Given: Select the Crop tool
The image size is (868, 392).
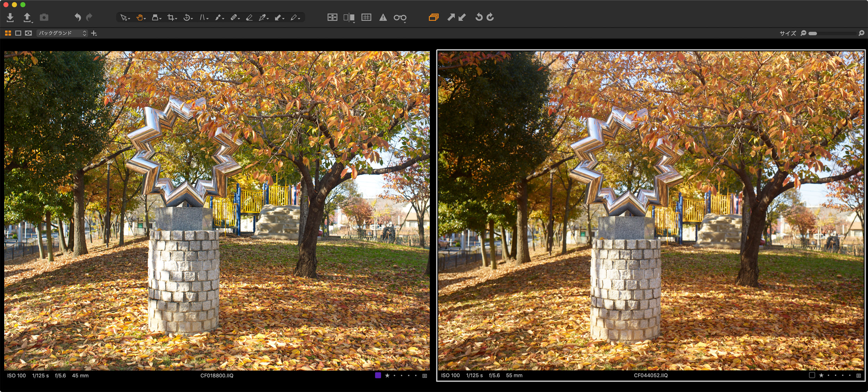Looking at the screenshot, I should click(170, 17).
